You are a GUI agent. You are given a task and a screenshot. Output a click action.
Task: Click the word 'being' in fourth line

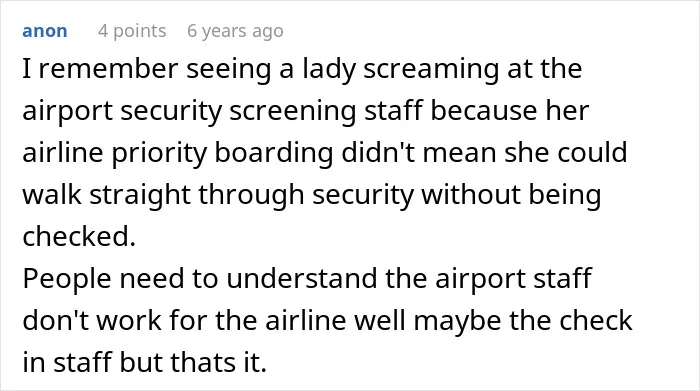pyautogui.click(x=565, y=196)
